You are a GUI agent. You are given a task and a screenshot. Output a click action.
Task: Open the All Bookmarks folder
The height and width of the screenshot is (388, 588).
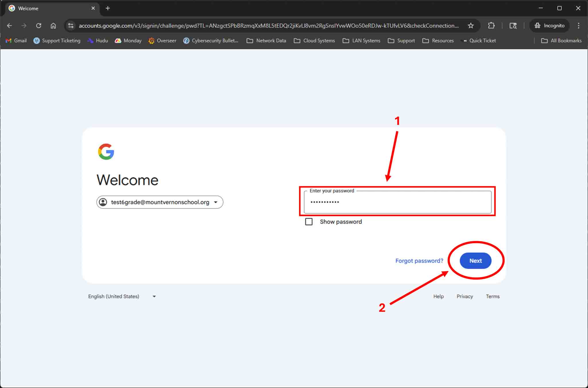[561, 40]
